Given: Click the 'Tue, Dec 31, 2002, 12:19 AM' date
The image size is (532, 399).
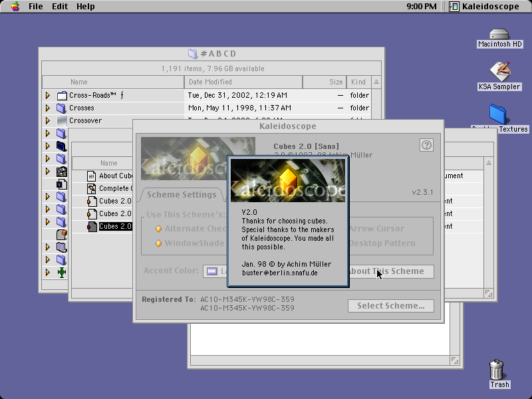Looking at the screenshot, I should coord(237,95).
